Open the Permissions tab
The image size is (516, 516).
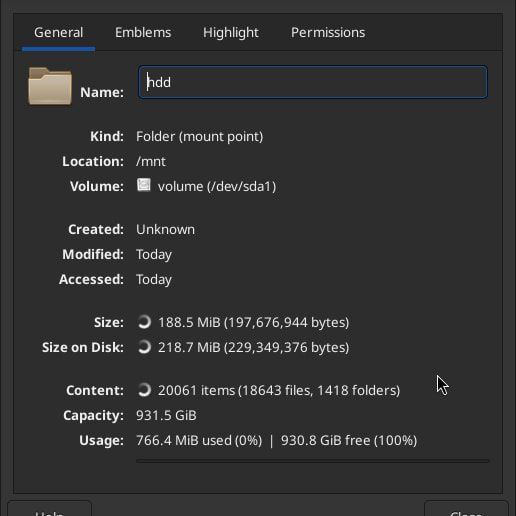328,33
